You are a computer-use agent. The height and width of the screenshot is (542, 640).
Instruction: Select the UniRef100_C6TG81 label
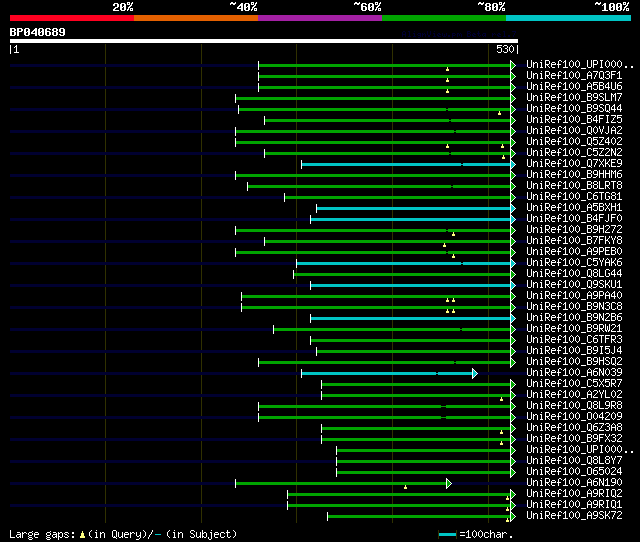coord(574,197)
